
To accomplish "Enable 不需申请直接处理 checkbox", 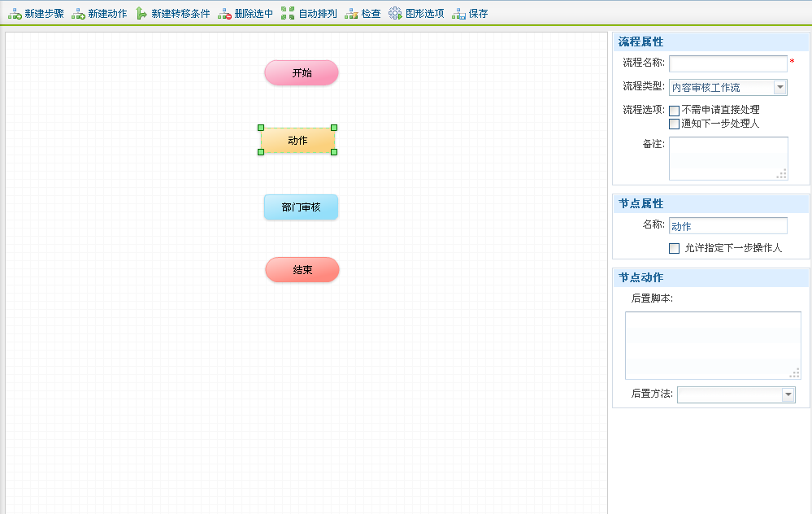I will click(674, 111).
